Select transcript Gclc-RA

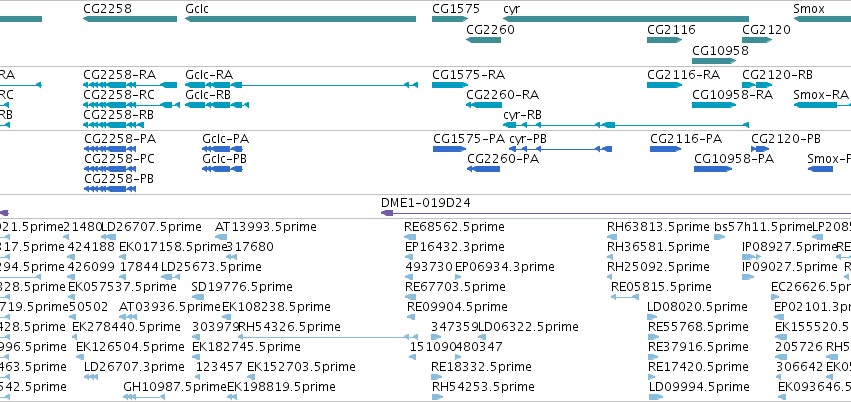[x=209, y=75]
